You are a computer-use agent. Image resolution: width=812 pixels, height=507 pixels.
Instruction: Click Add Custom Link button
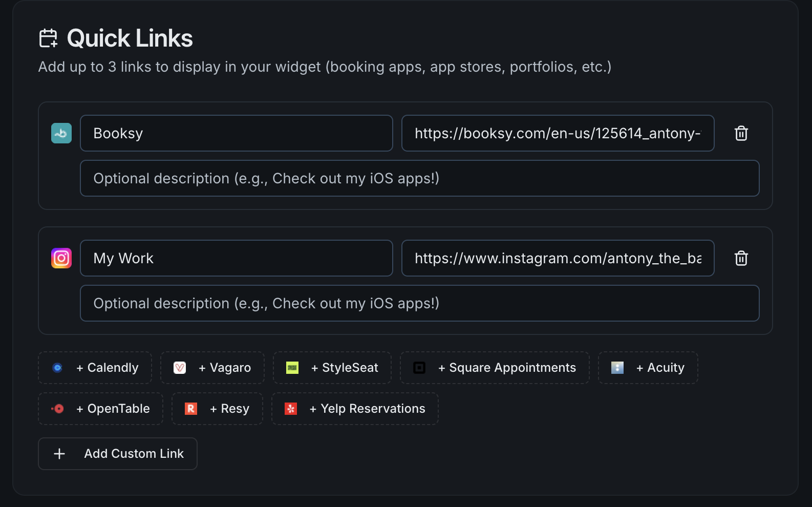[118, 454]
